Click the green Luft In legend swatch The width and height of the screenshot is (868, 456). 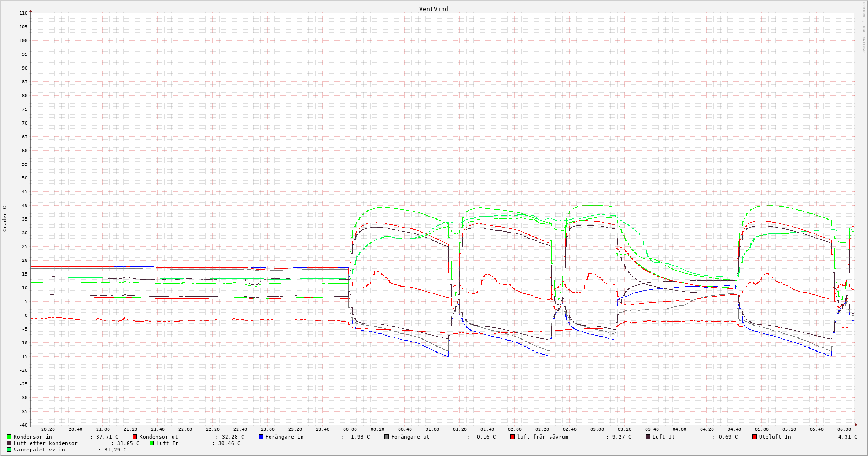[x=152, y=443]
